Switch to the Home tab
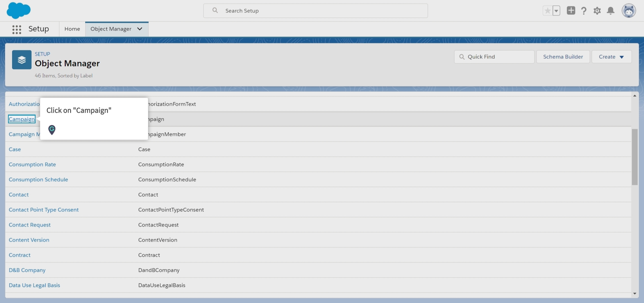644x303 pixels. point(72,29)
